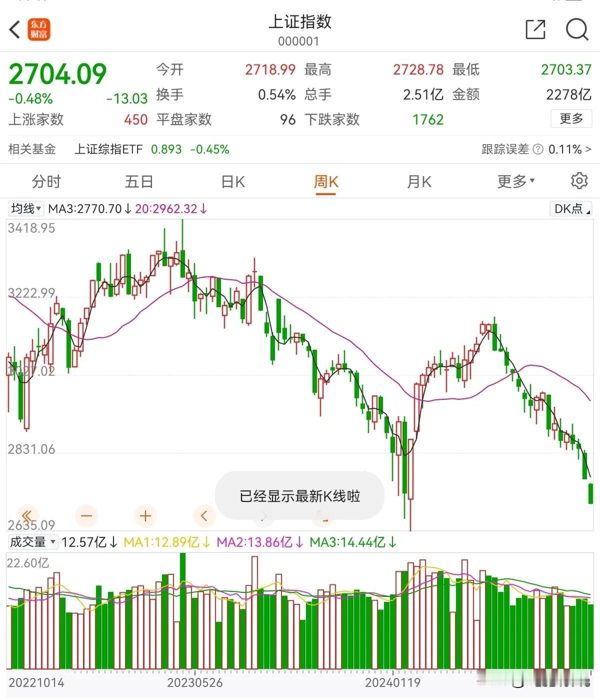
Task: Tap the 最高 2728.78 value
Action: (418, 70)
